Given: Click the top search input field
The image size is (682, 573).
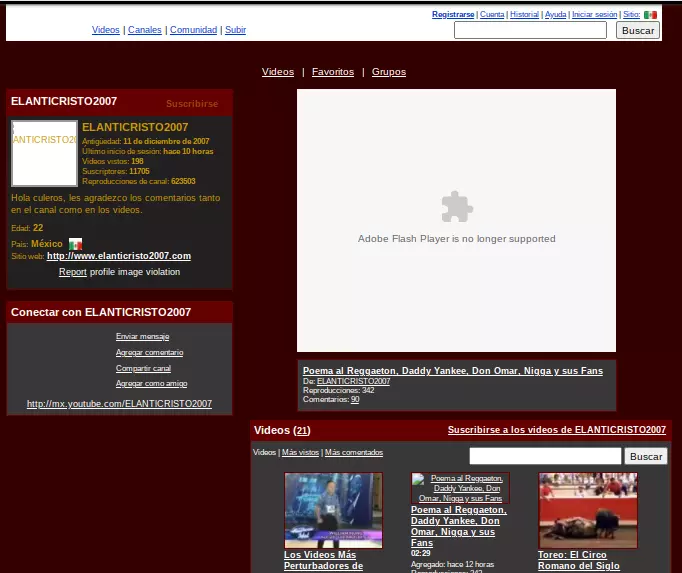Looking at the screenshot, I should click(x=530, y=31).
